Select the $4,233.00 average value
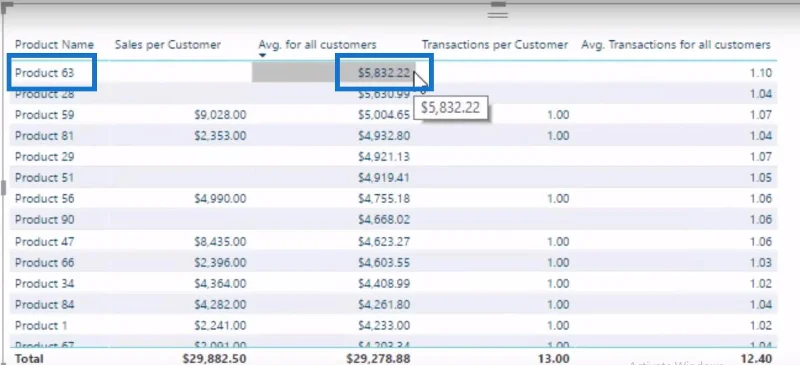 coord(384,326)
